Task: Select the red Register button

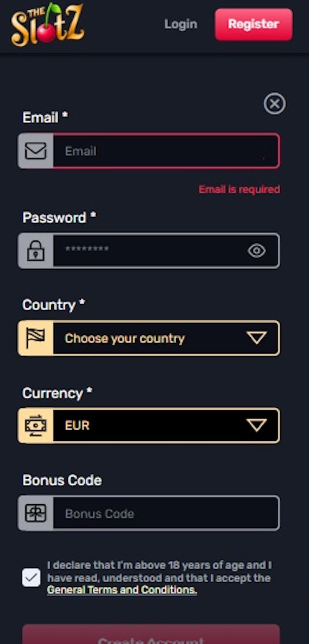Action: tap(254, 24)
